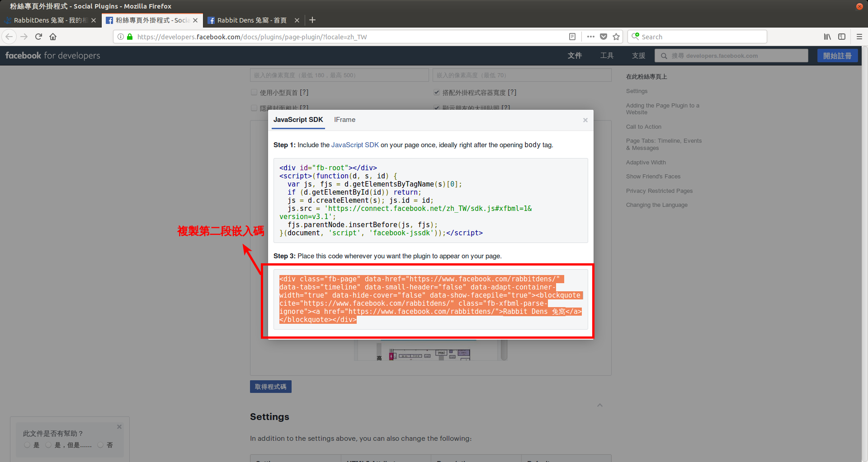Select the 是，但是…… radio button
Viewport: 868px width, 462px height.
coord(48,445)
